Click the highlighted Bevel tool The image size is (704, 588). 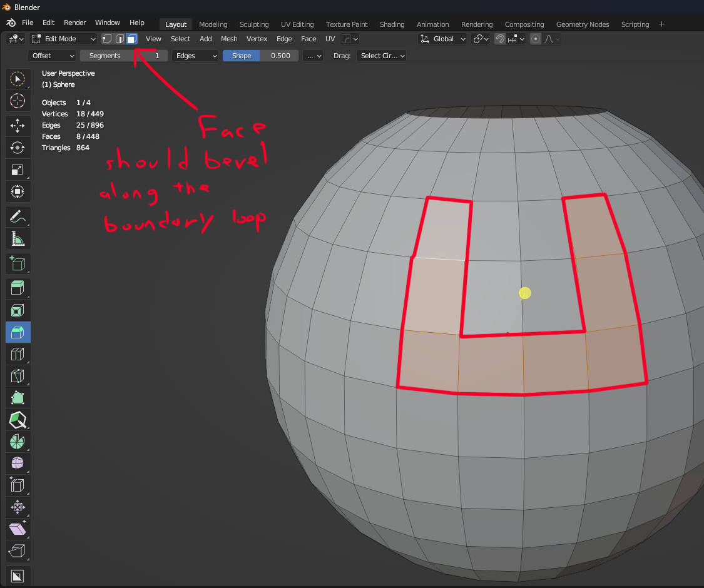(x=18, y=332)
